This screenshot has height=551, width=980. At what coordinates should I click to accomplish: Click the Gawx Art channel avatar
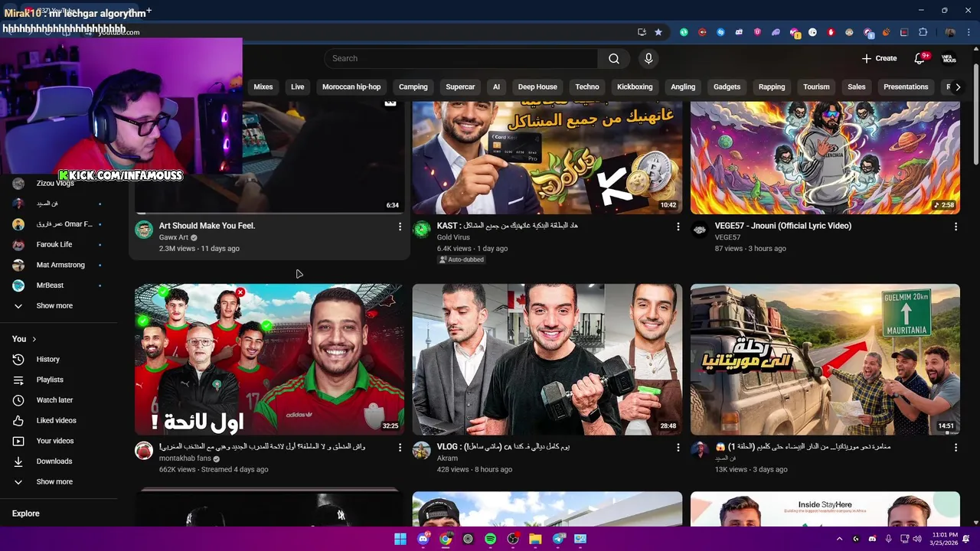pos(144,230)
